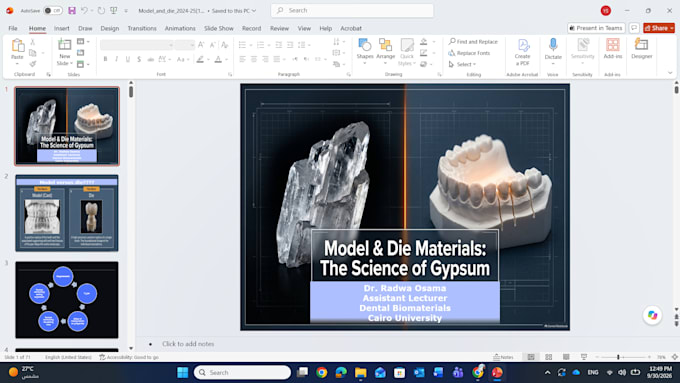Click the Reset slide icon
The width and height of the screenshot is (680, 383).
[x=81, y=52]
